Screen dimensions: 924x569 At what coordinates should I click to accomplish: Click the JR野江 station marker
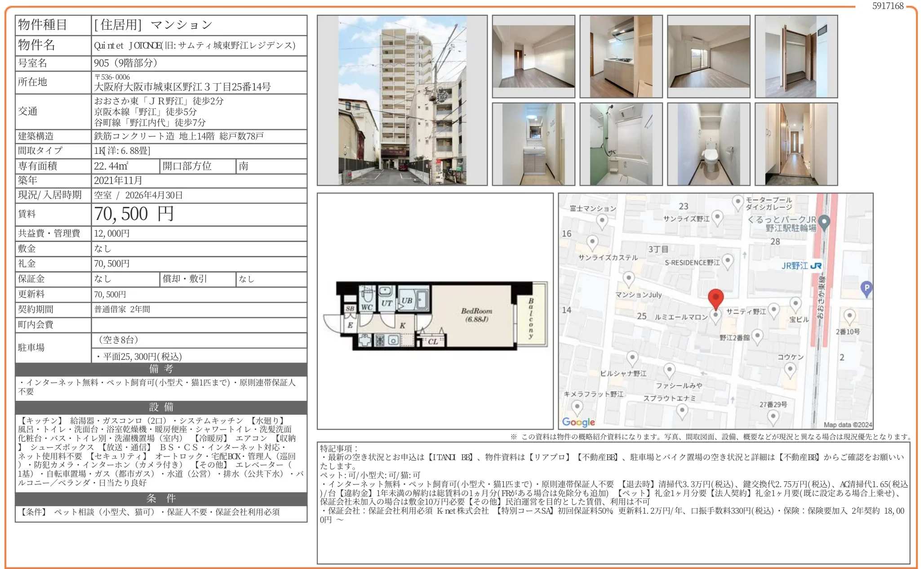tap(801, 266)
